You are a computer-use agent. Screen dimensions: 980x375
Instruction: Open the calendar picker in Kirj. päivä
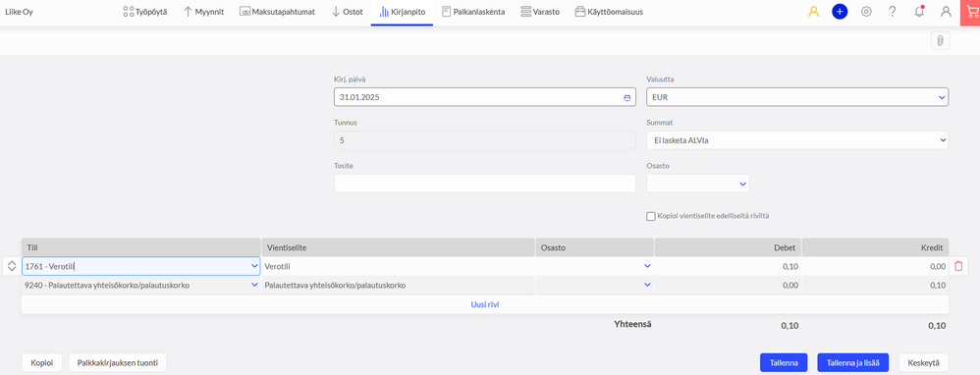(x=626, y=97)
